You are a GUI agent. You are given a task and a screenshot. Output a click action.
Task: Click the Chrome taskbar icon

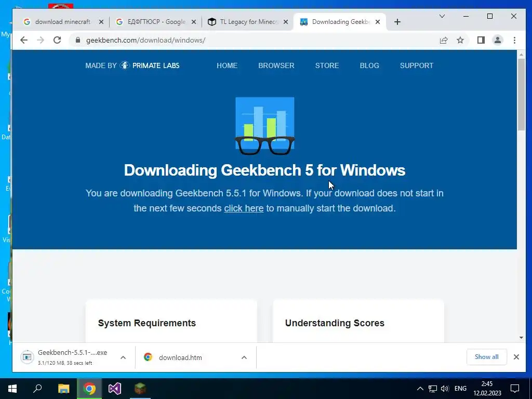[x=89, y=389]
